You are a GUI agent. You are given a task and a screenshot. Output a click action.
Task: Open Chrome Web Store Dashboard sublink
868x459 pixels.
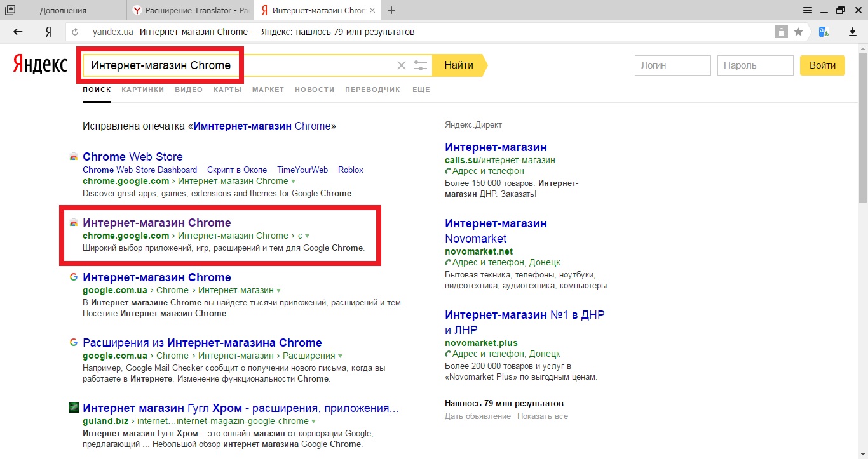(140, 170)
